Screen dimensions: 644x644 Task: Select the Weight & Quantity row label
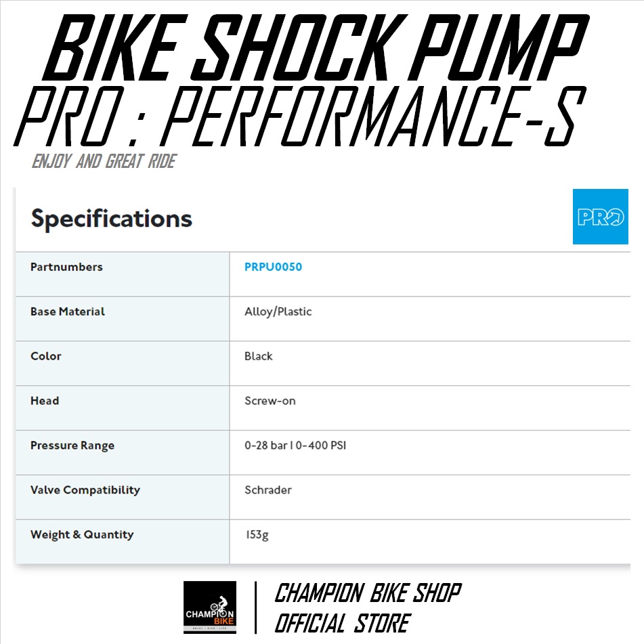[x=82, y=535]
